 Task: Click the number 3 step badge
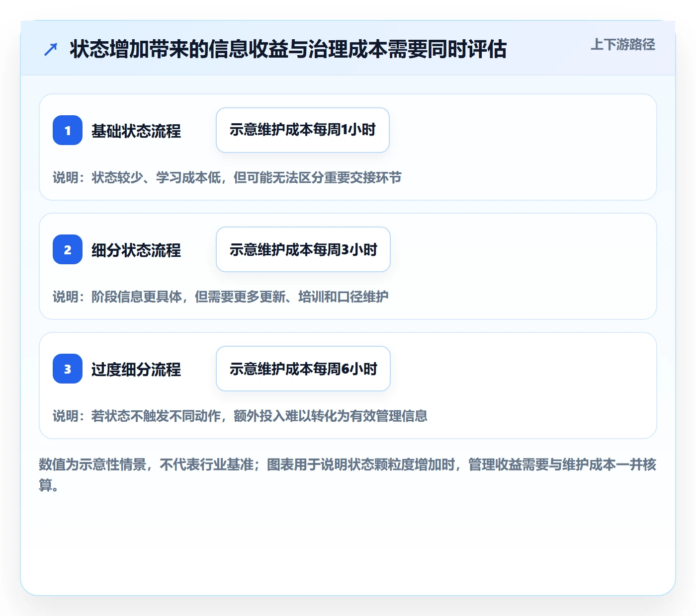click(x=68, y=369)
